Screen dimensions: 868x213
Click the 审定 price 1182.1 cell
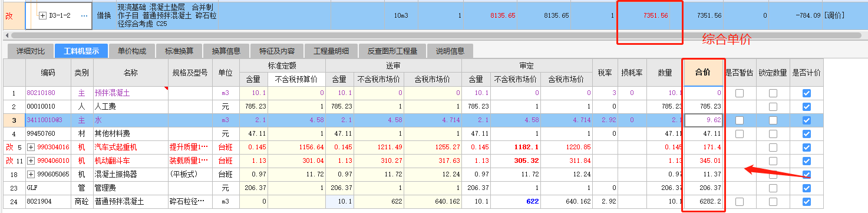(x=515, y=148)
